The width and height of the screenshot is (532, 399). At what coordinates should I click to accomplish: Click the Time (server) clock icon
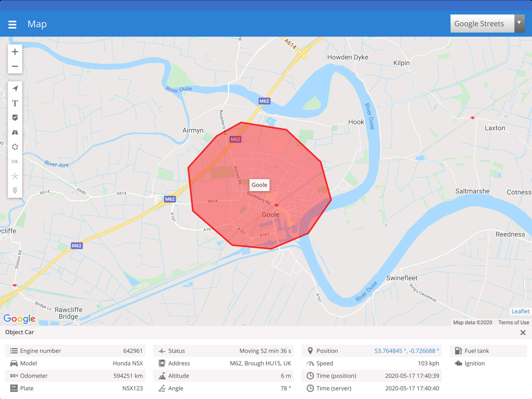click(310, 388)
